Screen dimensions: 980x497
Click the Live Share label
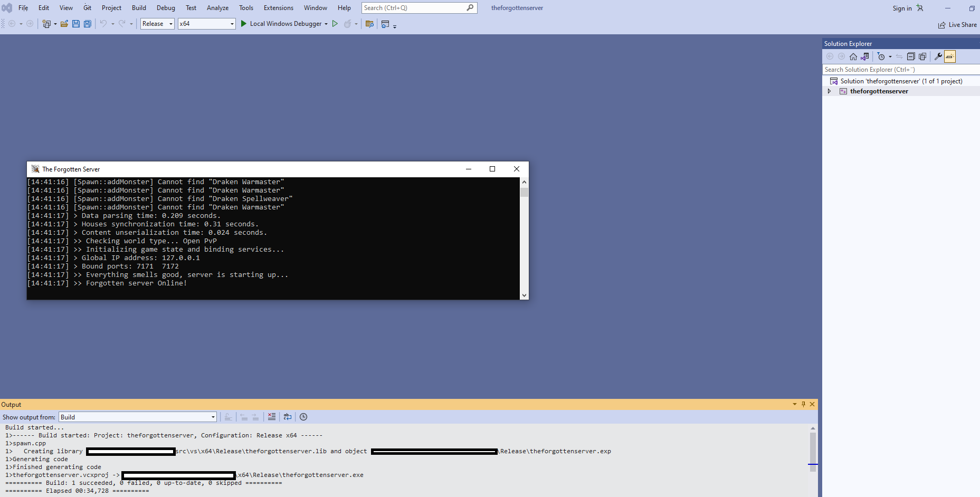click(x=963, y=25)
